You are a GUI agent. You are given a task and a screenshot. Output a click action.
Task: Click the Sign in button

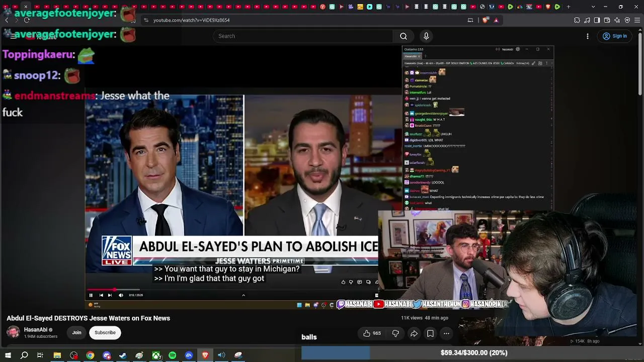point(615,36)
